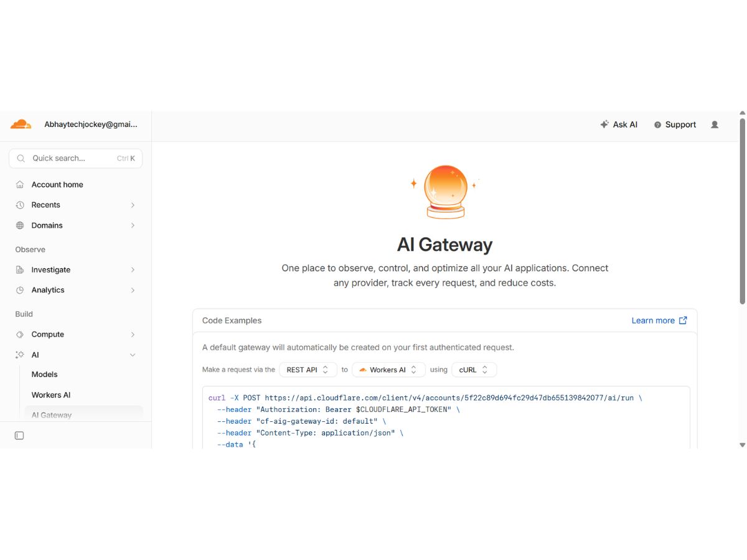Click the external link icon beside Learn more
This screenshot has height=560, width=747.
pos(683,320)
